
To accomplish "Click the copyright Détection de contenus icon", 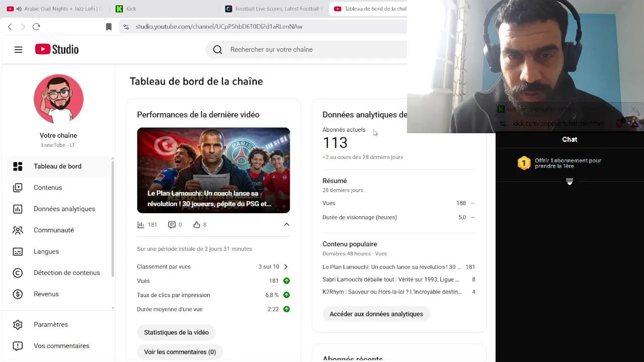I will point(18,273).
